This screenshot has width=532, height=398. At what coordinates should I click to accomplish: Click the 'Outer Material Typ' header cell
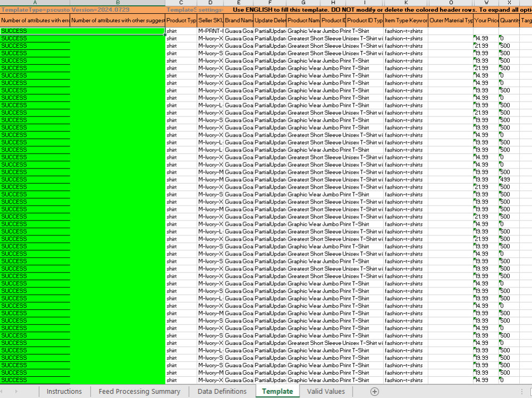451,20
